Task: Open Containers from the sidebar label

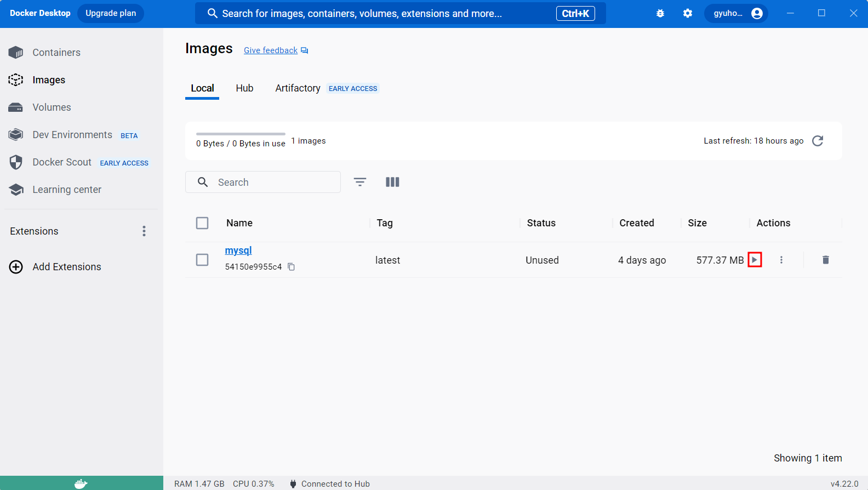Action: click(56, 53)
